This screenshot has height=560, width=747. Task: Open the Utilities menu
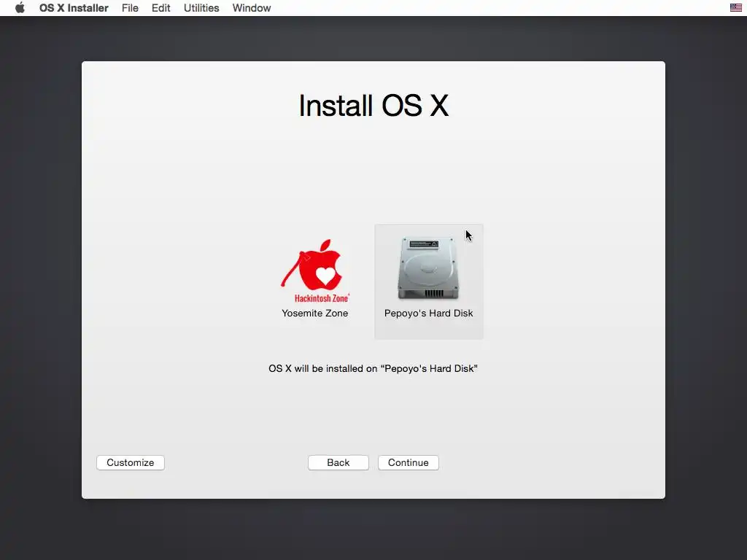point(201,8)
